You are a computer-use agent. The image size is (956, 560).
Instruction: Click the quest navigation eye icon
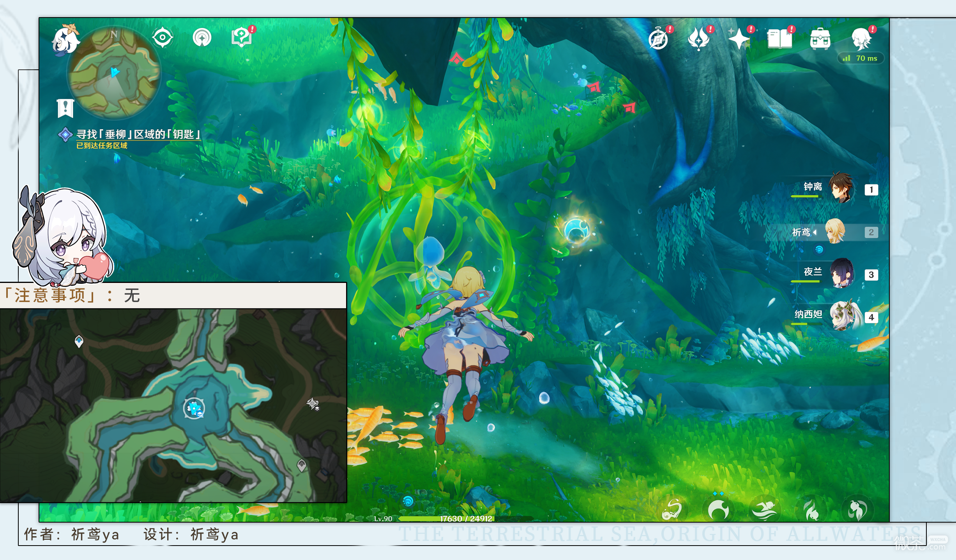coord(163,38)
